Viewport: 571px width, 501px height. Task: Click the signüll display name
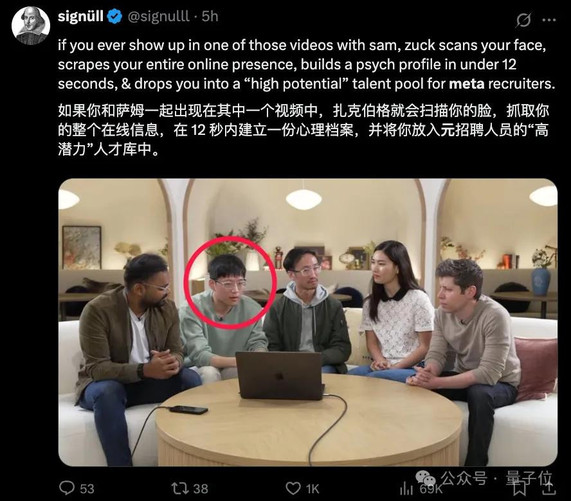click(x=80, y=16)
